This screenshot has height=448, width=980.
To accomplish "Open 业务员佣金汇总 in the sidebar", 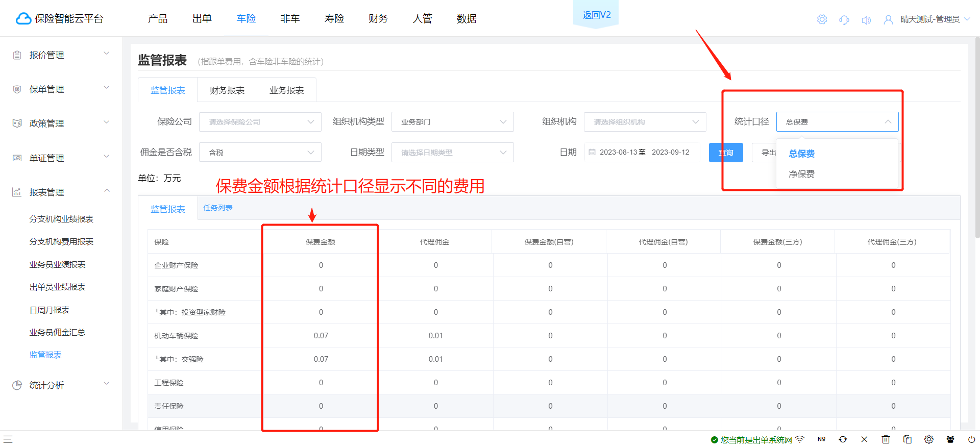I will [57, 332].
